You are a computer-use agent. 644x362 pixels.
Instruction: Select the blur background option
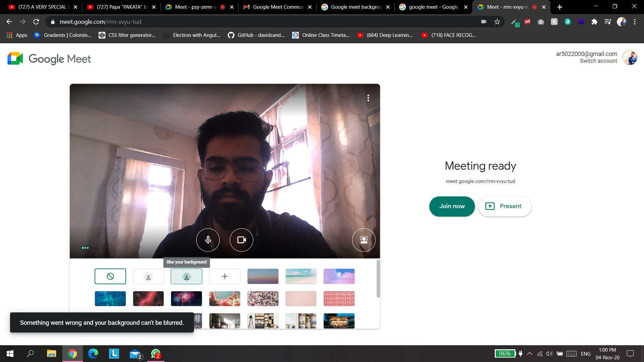click(186, 276)
